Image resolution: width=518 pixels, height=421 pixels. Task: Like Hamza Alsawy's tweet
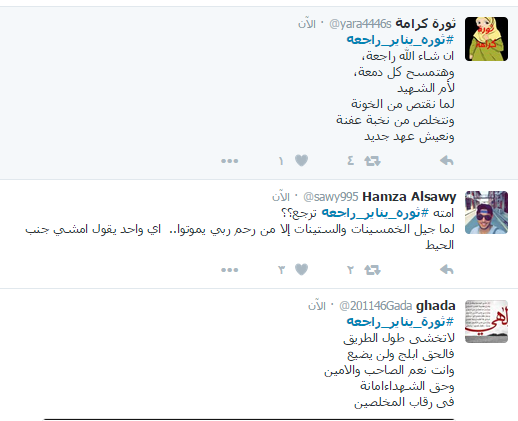click(x=301, y=269)
